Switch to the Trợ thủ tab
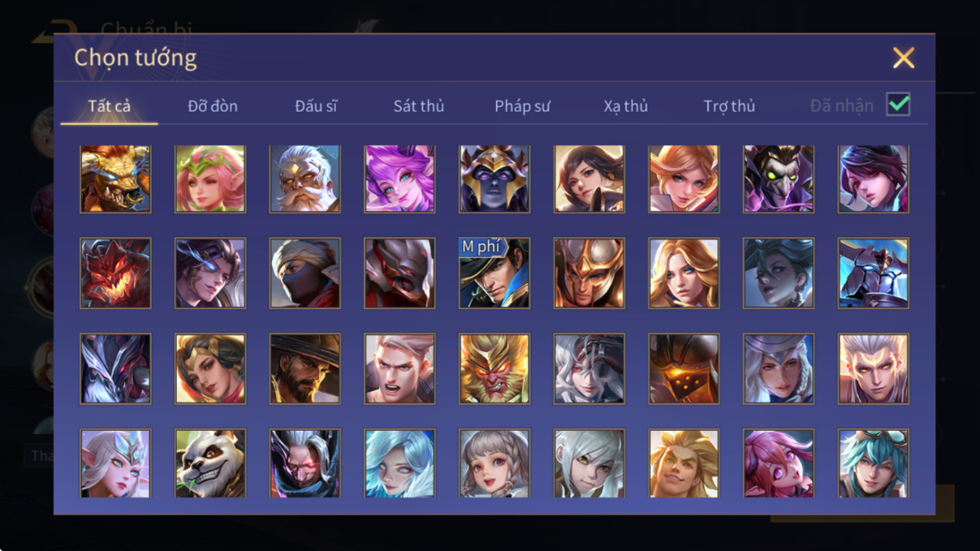The image size is (980, 551). coord(729,106)
